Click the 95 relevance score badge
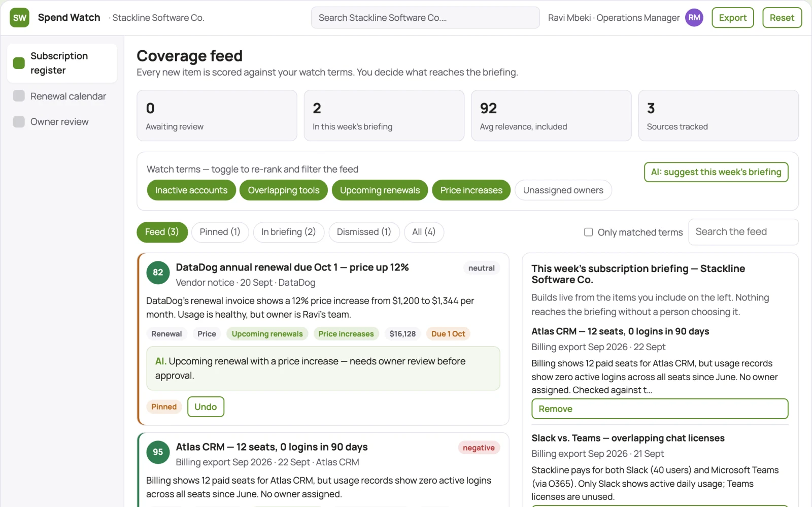 click(158, 452)
